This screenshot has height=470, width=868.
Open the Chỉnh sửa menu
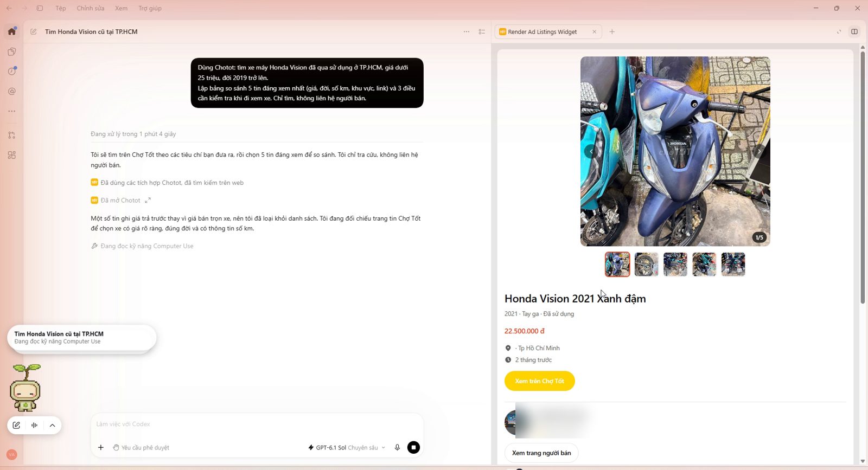[x=91, y=8]
